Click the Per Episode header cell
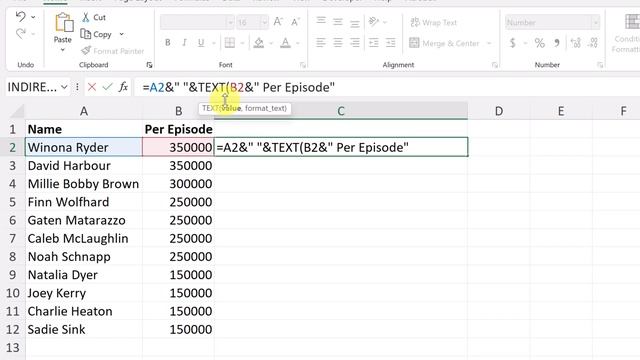Viewport: 640px width, 360px height. (178, 129)
